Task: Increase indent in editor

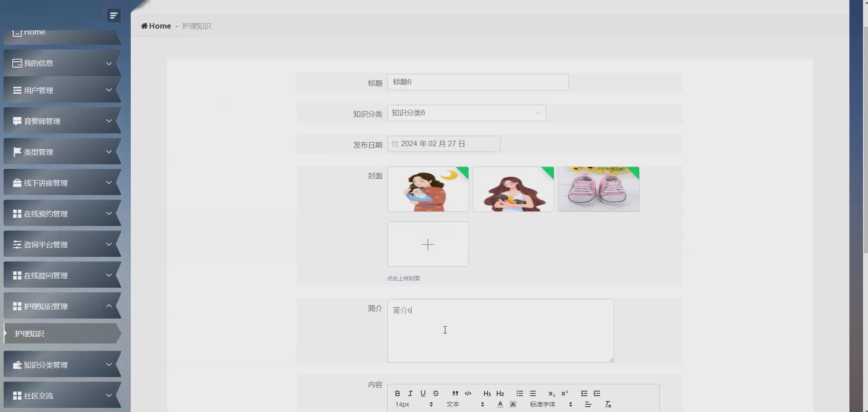Action: click(597, 393)
